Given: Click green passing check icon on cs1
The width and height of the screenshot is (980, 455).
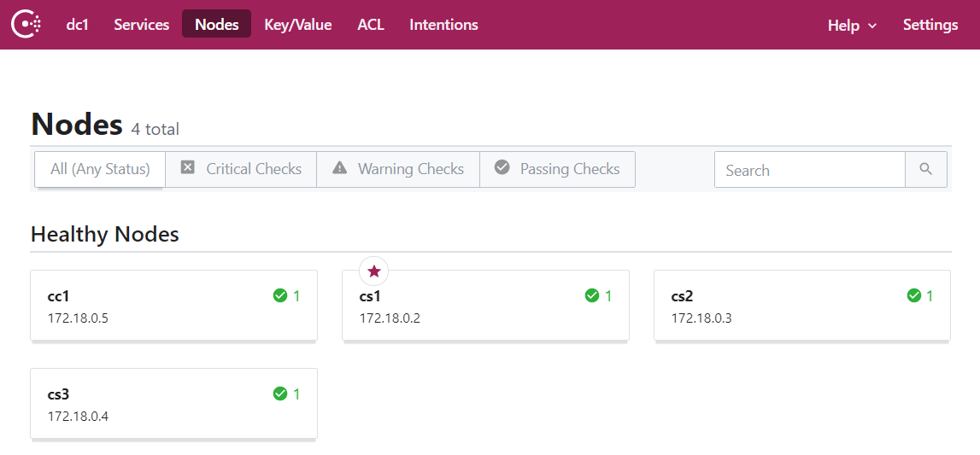Looking at the screenshot, I should click(591, 295).
